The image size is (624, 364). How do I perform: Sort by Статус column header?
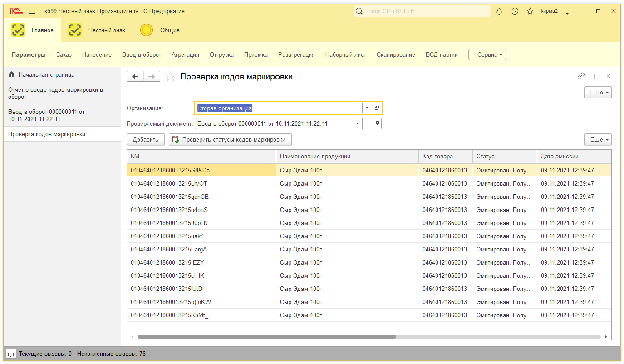pos(505,156)
